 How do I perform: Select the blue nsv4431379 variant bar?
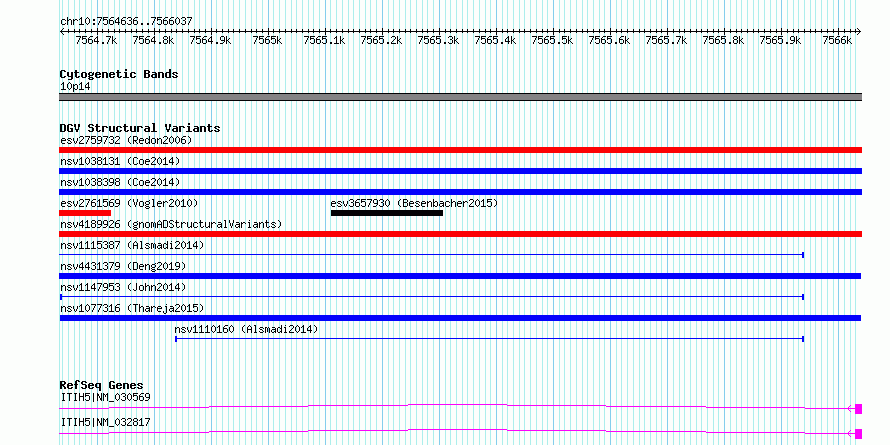coord(460,276)
